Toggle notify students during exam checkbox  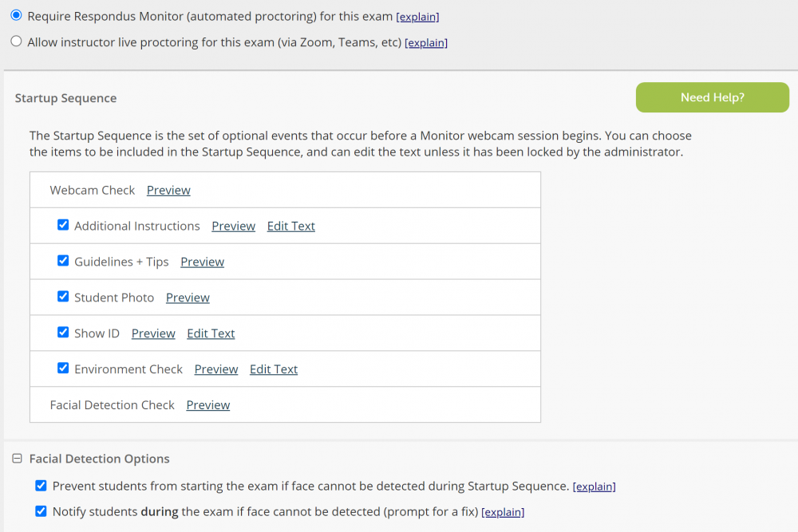(x=41, y=511)
